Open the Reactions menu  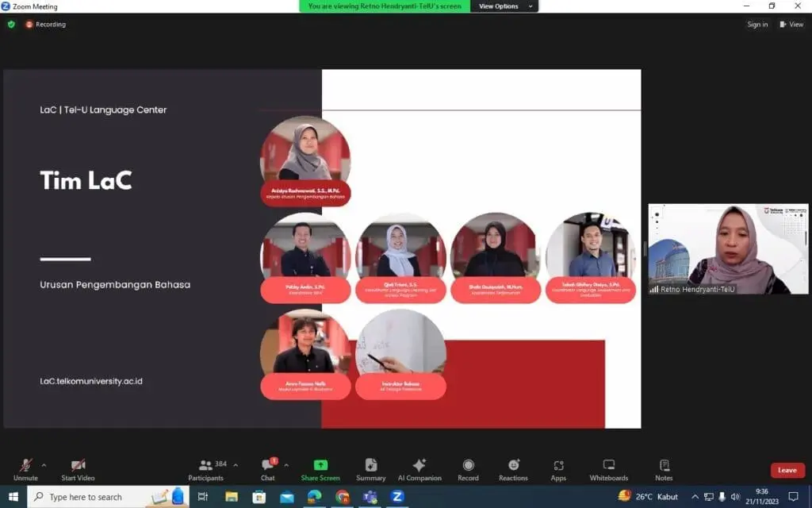[x=513, y=469]
